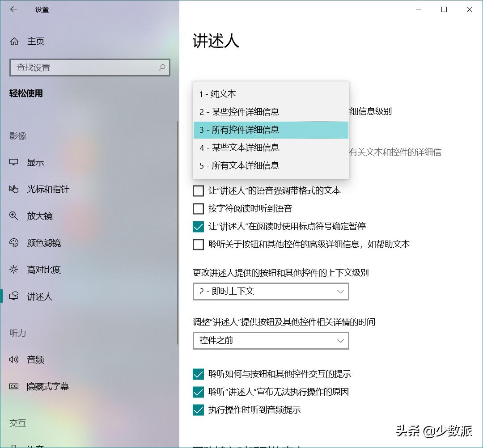点击返回箭头按钮

[13, 9]
